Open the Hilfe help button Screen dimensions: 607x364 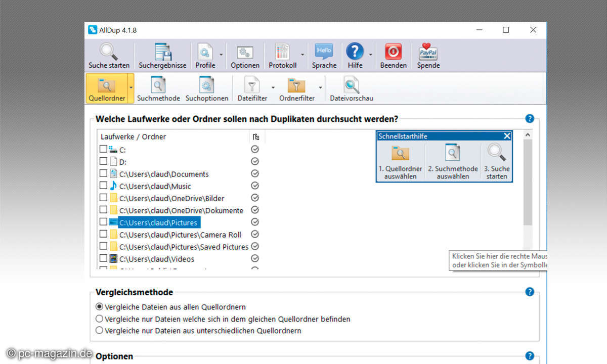point(355,56)
